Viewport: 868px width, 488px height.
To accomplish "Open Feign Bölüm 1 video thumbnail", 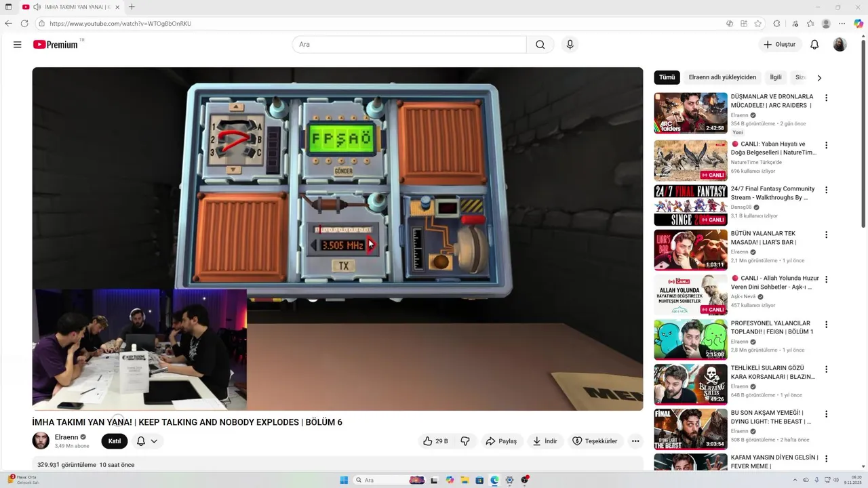I will pos(690,339).
